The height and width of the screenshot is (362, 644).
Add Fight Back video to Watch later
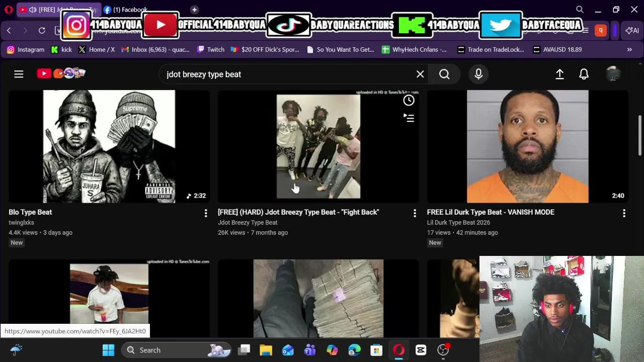click(x=409, y=101)
